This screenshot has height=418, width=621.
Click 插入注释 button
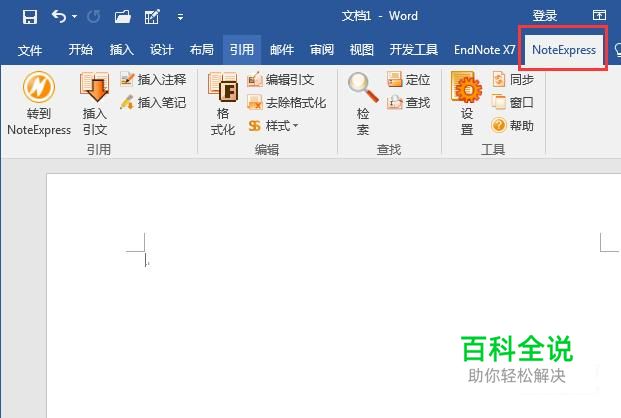click(x=153, y=80)
